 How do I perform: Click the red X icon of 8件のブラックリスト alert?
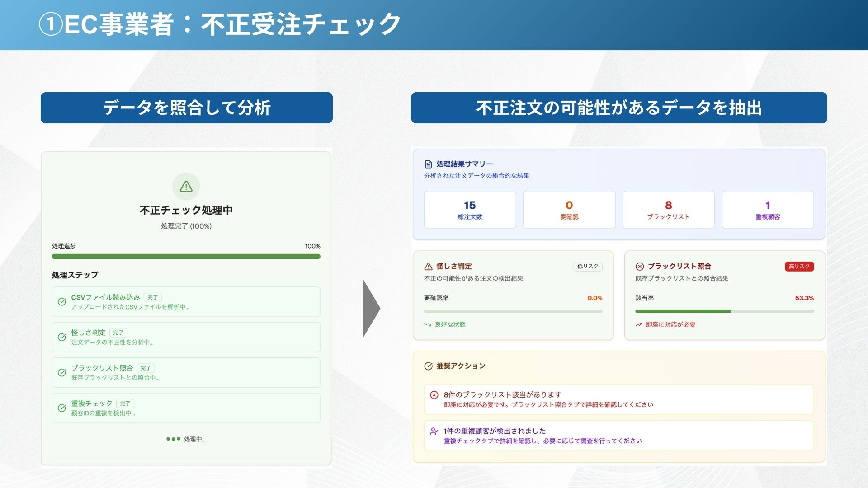(x=434, y=395)
